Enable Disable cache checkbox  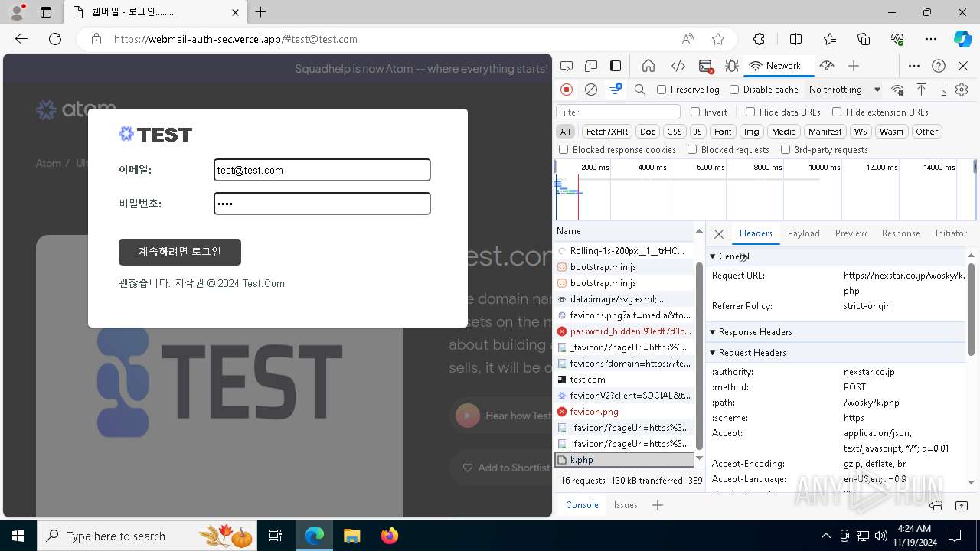coord(734,90)
